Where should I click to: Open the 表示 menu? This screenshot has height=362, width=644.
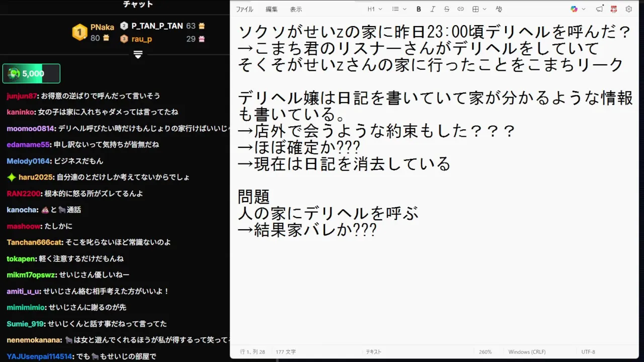tap(296, 9)
